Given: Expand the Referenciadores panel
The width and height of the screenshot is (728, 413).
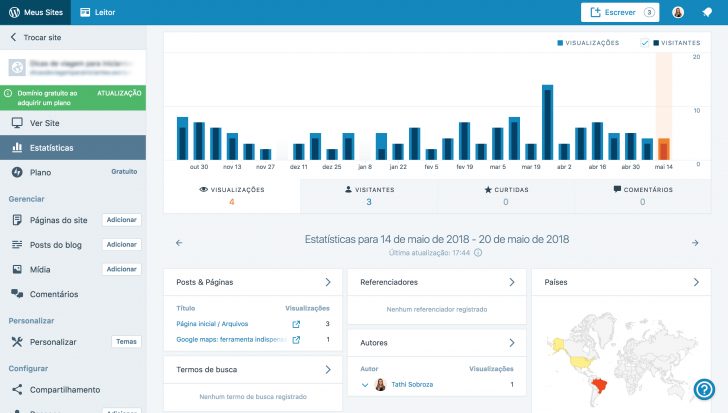Looking at the screenshot, I should click(511, 282).
